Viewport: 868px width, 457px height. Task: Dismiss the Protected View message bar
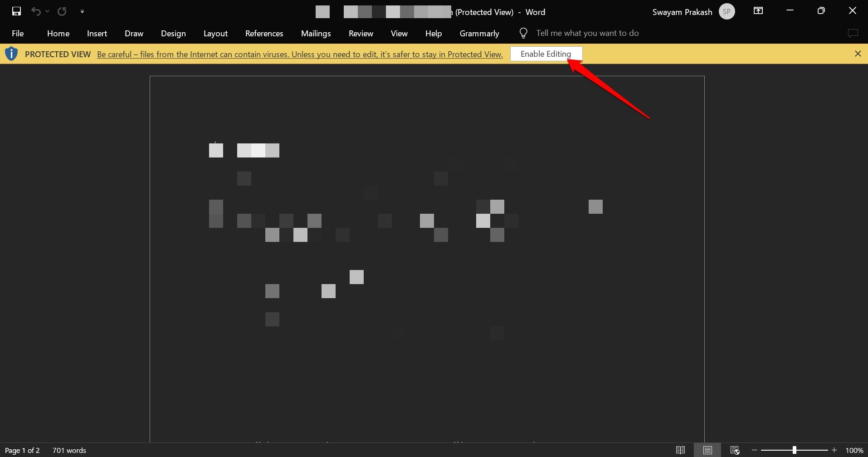coord(858,54)
